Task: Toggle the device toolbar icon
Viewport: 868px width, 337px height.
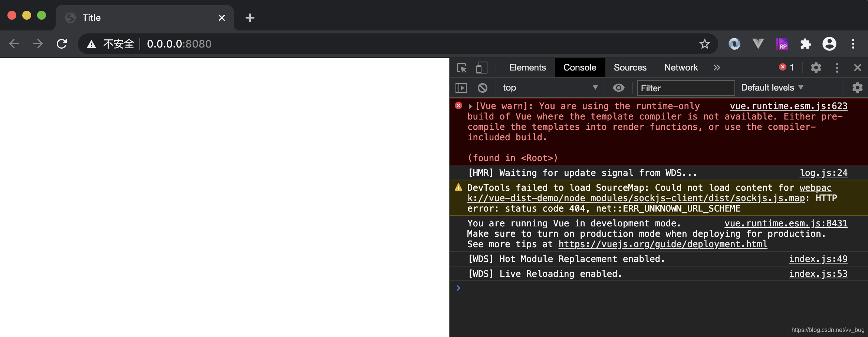Action: [481, 68]
